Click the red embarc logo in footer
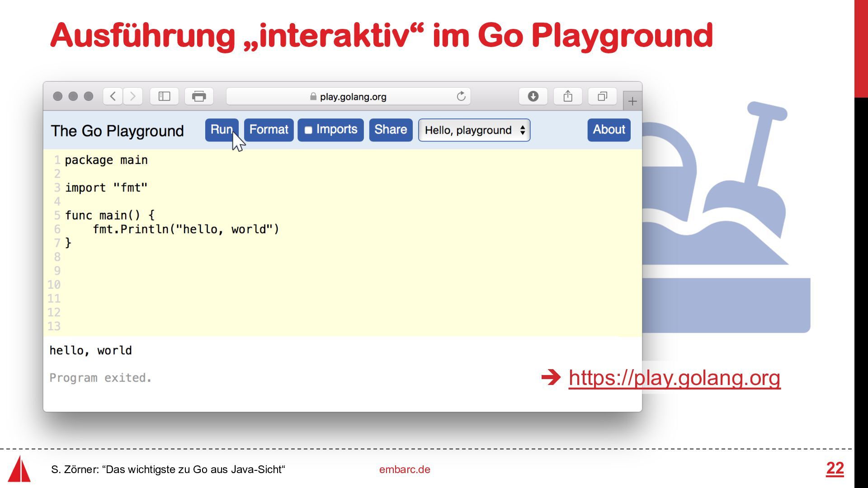This screenshot has height=488, width=868. (x=19, y=469)
